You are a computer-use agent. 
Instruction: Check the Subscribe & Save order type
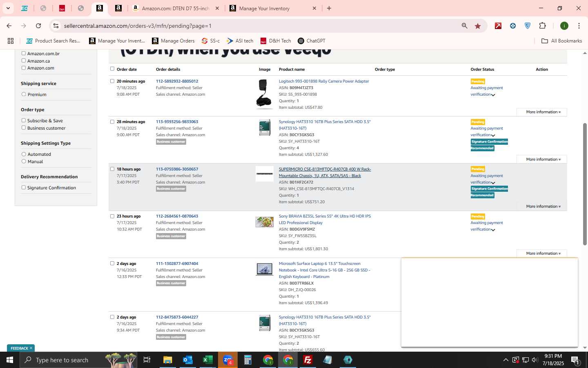click(23, 120)
